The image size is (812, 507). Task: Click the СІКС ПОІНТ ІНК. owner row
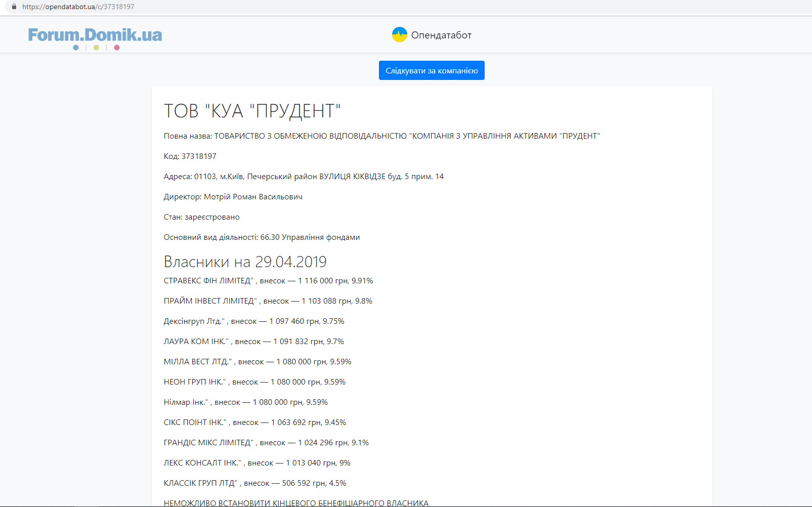pos(255,423)
